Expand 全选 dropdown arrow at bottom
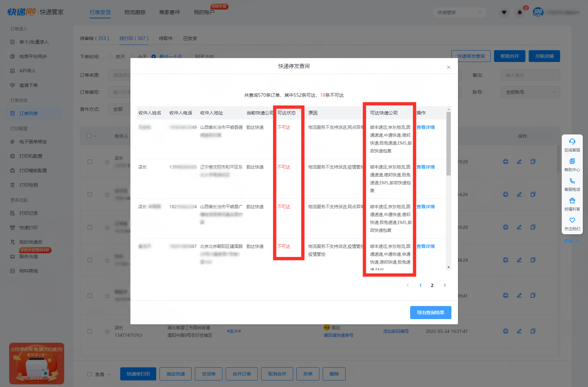This screenshot has height=387, width=588. [109, 374]
